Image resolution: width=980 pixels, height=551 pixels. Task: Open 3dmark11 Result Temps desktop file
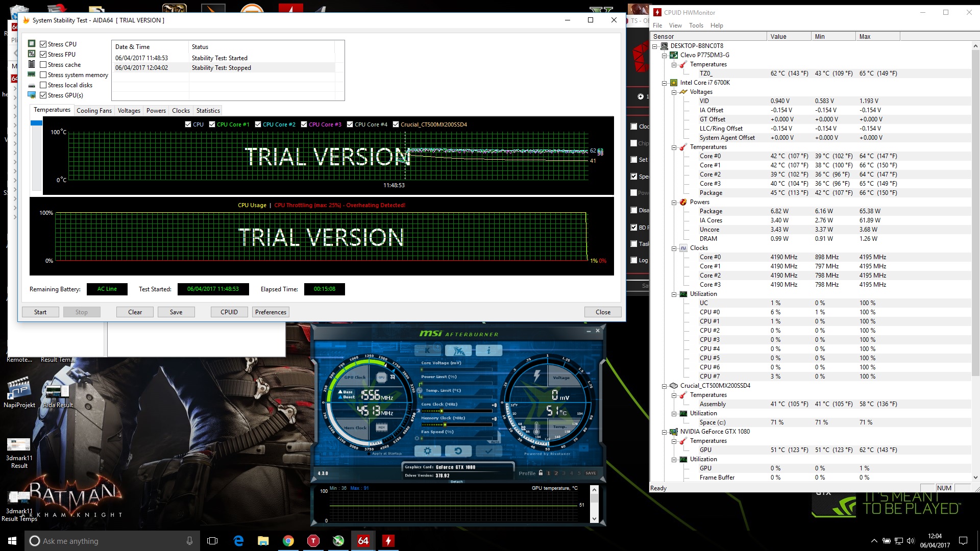tap(19, 506)
